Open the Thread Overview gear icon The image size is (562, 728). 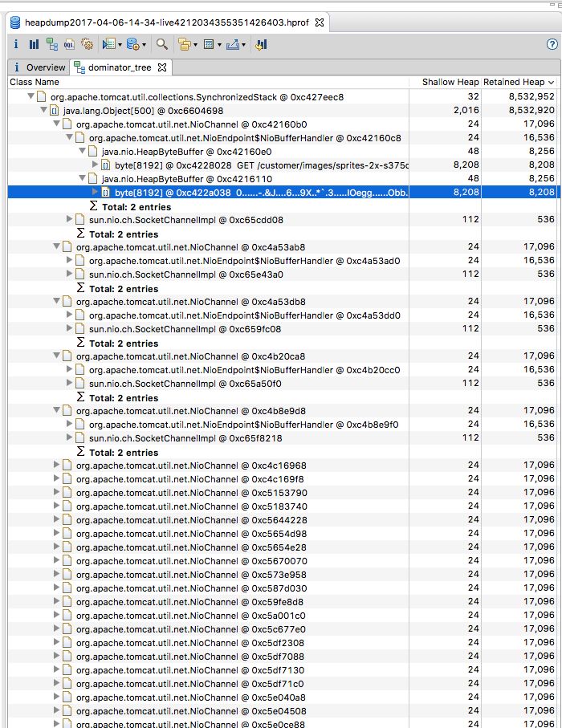click(x=87, y=44)
